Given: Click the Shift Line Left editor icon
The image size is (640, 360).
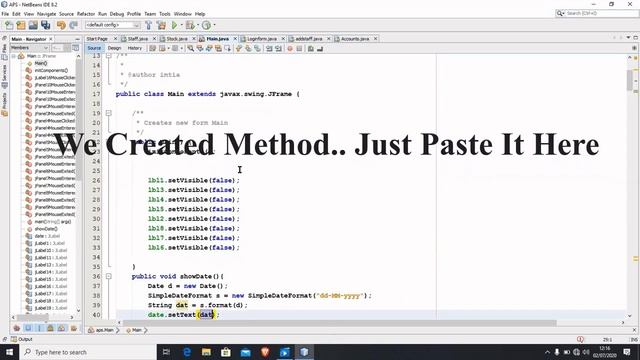Looking at the screenshot, I should point(269,49).
